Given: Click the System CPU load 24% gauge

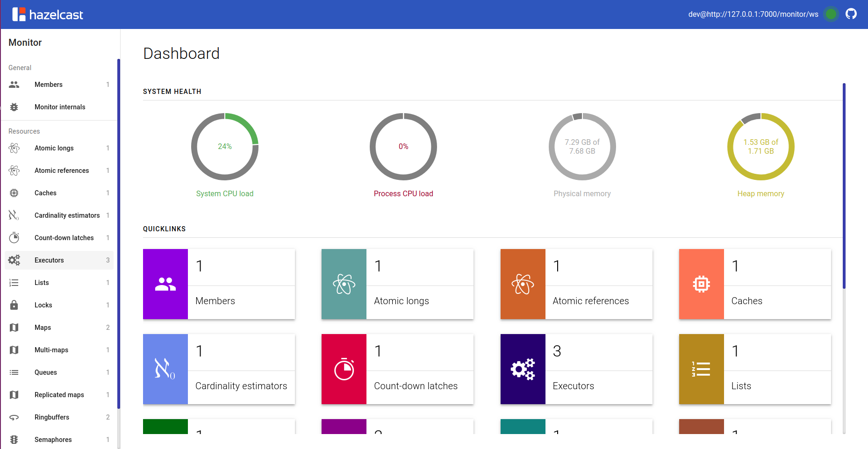Looking at the screenshot, I should pyautogui.click(x=225, y=147).
